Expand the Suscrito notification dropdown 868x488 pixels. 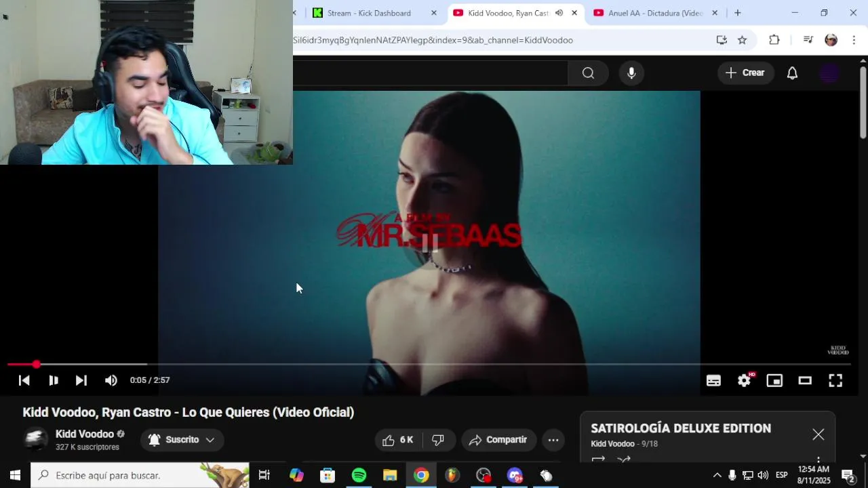pyautogui.click(x=182, y=440)
